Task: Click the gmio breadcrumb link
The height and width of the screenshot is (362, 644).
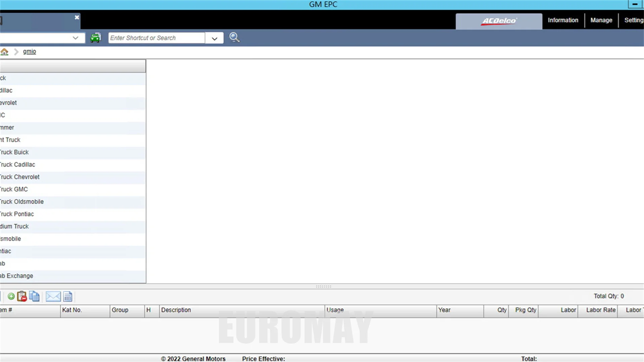Action: coord(30,51)
